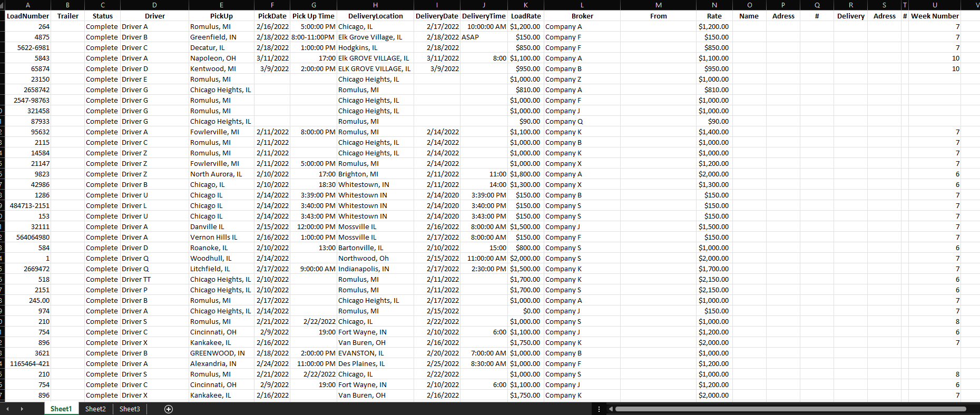Click the horizontal scrollbar left arrow
Image resolution: width=980 pixels, height=415 pixels.
[x=611, y=409]
